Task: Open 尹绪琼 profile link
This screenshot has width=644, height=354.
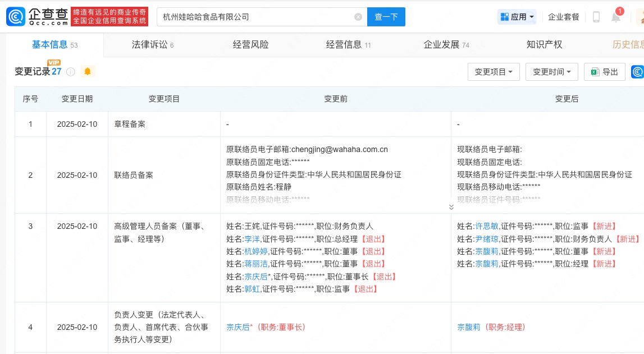Action: (x=487, y=239)
